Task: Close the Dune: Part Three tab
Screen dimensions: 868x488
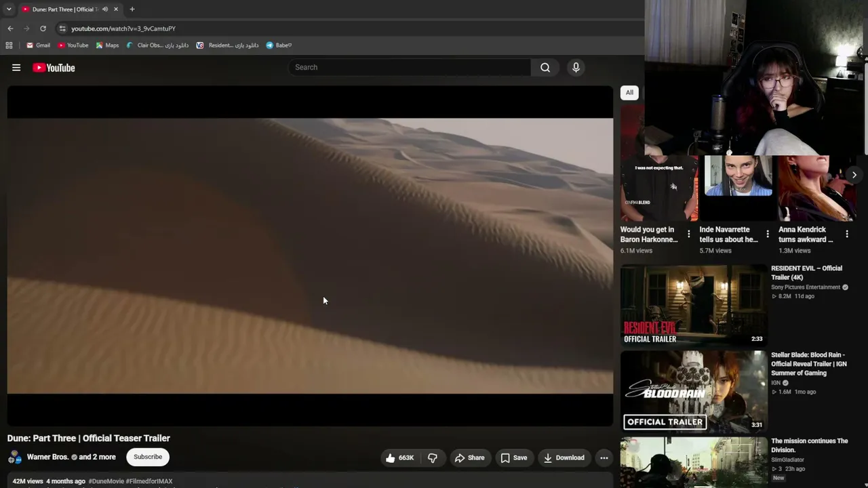Action: (x=116, y=9)
